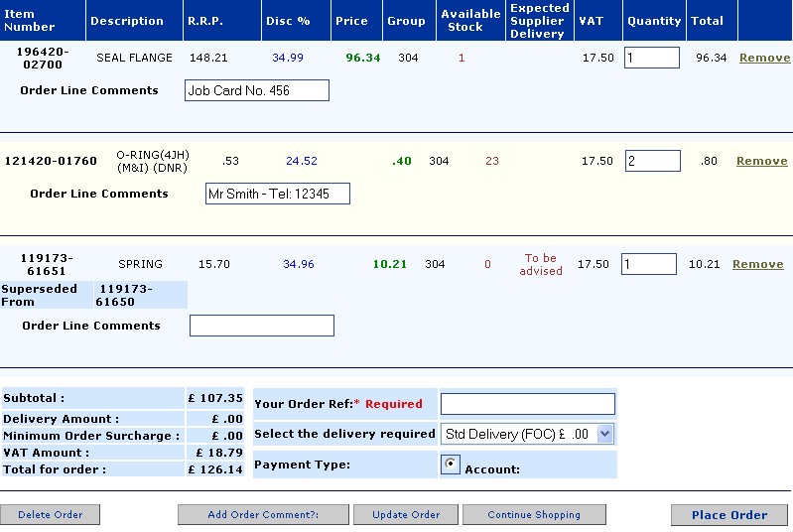Select the Account payment type radio button
Image resolution: width=793 pixels, height=532 pixels.
[451, 464]
